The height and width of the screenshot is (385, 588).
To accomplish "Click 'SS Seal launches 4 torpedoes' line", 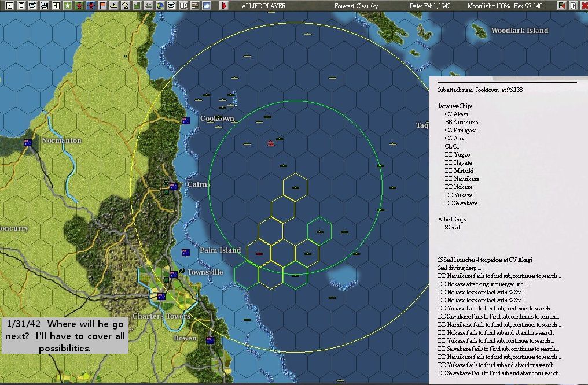I will 485,260.
